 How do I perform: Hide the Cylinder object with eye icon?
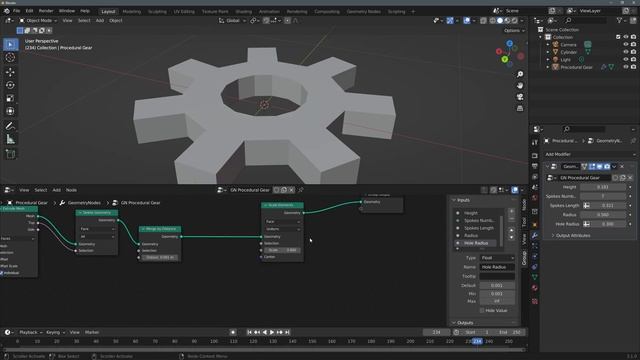coord(626,52)
